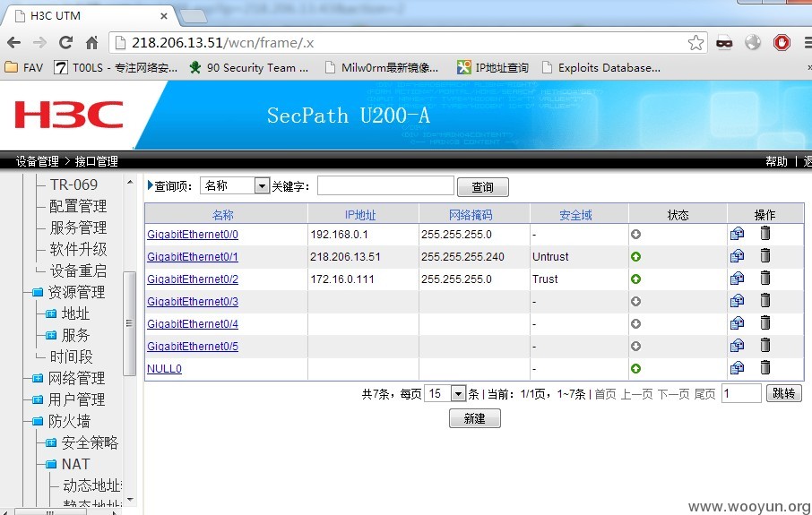Open the NULL0 interface link
Viewport: 812px width, 515px height.
pyautogui.click(x=164, y=368)
